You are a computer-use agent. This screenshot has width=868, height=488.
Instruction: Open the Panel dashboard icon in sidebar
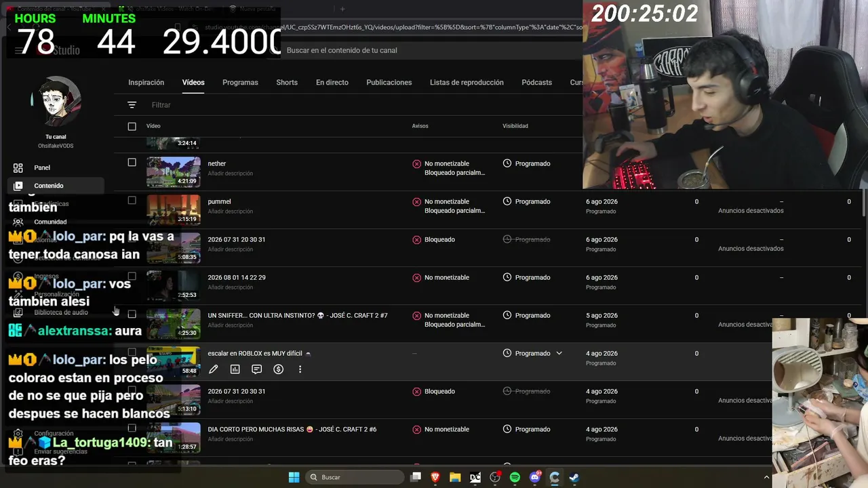click(18, 167)
